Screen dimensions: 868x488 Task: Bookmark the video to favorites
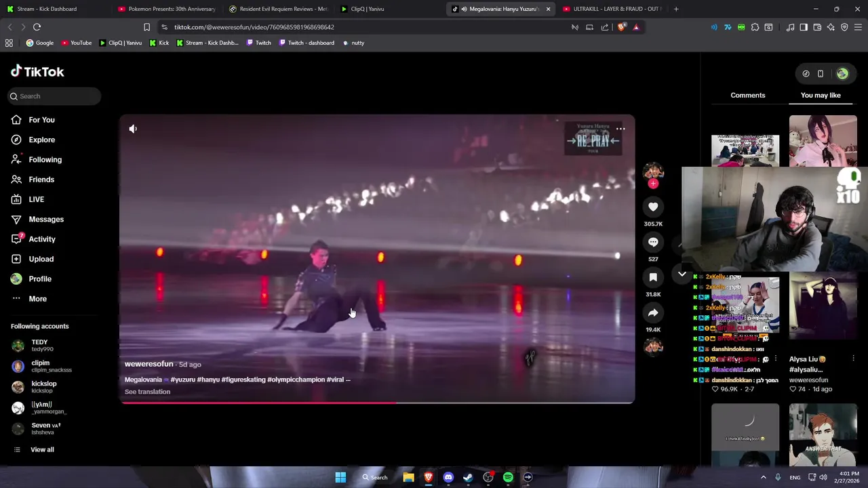pyautogui.click(x=653, y=277)
